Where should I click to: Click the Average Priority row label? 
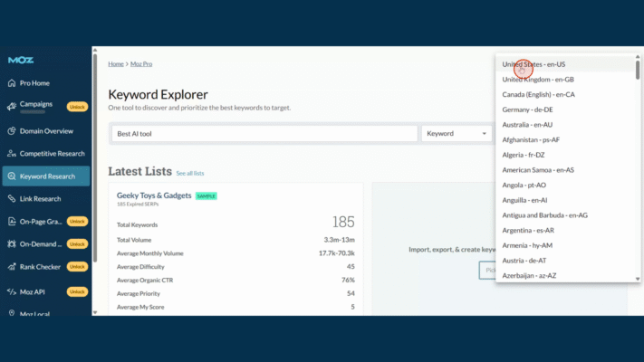click(139, 293)
